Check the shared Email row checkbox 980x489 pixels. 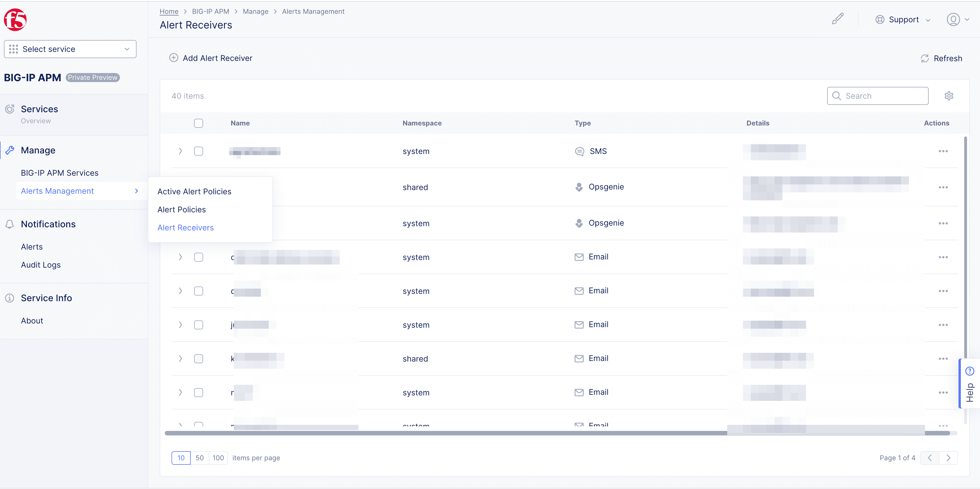click(198, 359)
